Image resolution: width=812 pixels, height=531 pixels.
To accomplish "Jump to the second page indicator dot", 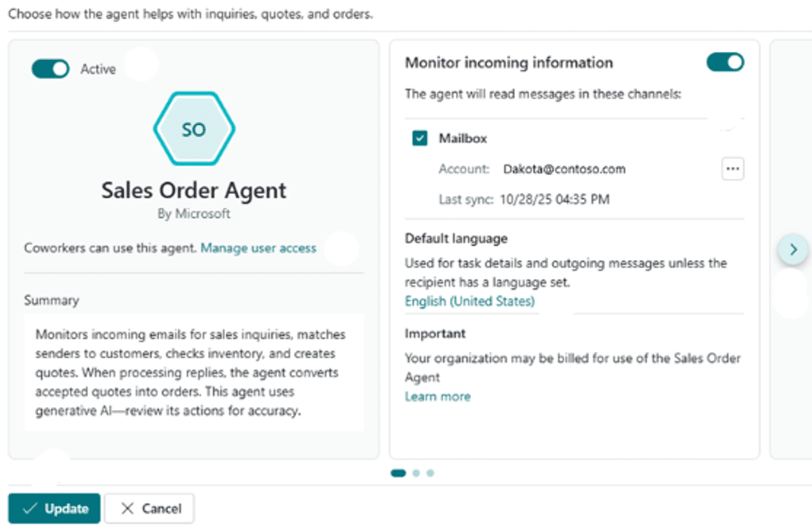I will [417, 474].
